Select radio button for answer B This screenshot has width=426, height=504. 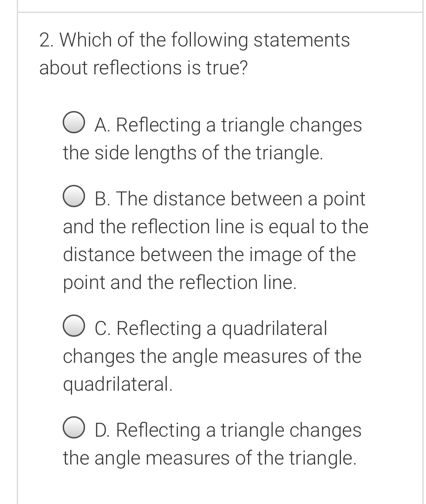click(73, 196)
